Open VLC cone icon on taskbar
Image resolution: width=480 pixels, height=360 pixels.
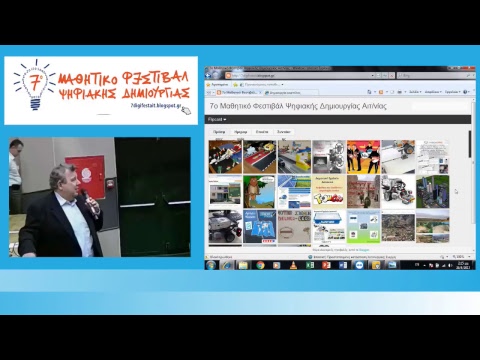(293, 265)
